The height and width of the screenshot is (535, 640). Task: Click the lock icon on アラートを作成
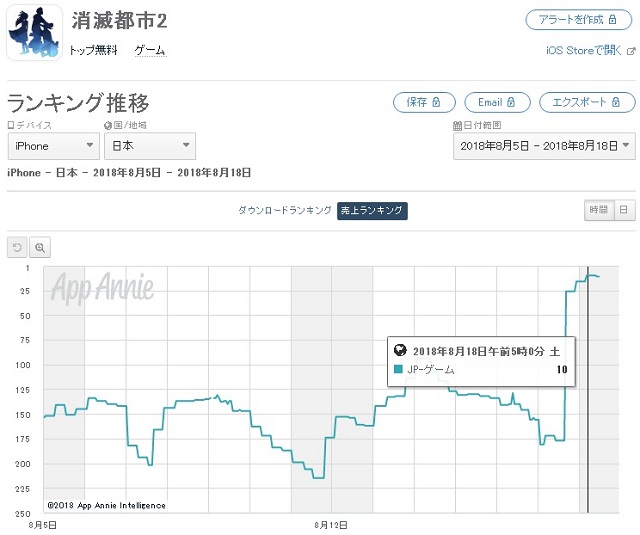click(612, 19)
